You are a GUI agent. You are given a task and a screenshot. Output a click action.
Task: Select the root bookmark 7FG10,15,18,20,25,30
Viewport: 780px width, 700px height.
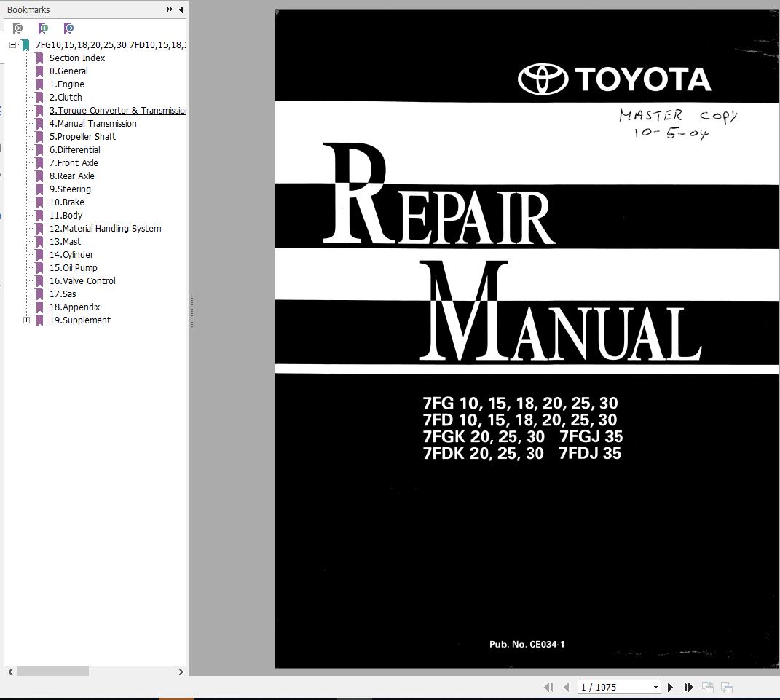[x=111, y=44]
